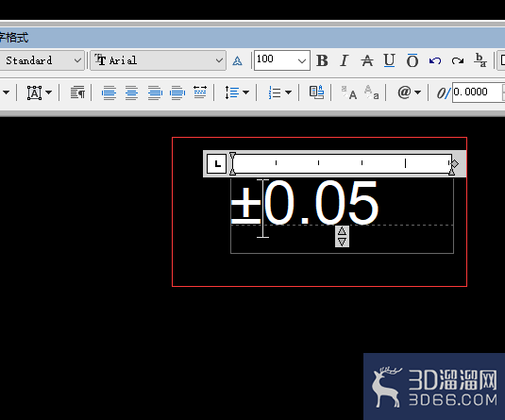Center the paragraph text
This screenshot has height=420, width=505.
point(132,92)
